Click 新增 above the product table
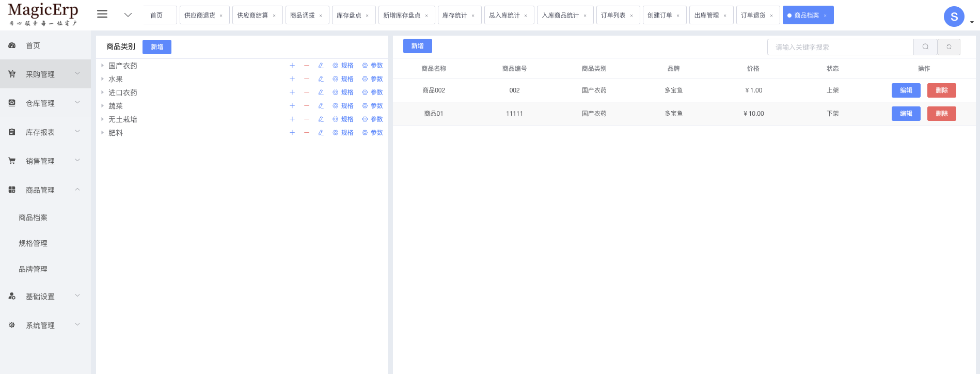 (x=418, y=46)
